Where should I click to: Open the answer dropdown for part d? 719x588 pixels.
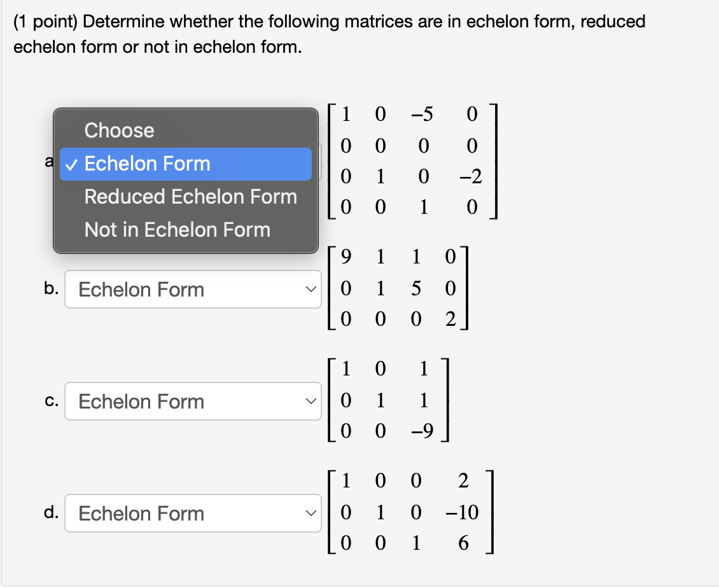click(193, 513)
